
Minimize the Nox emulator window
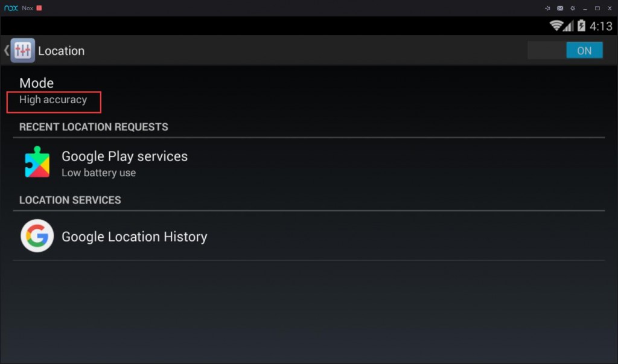click(x=585, y=8)
